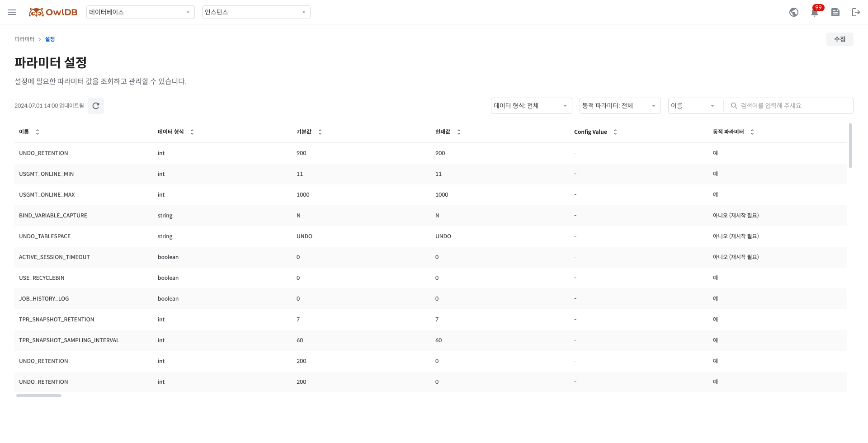
Task: Sort table by 현재값 column
Action: (x=459, y=132)
